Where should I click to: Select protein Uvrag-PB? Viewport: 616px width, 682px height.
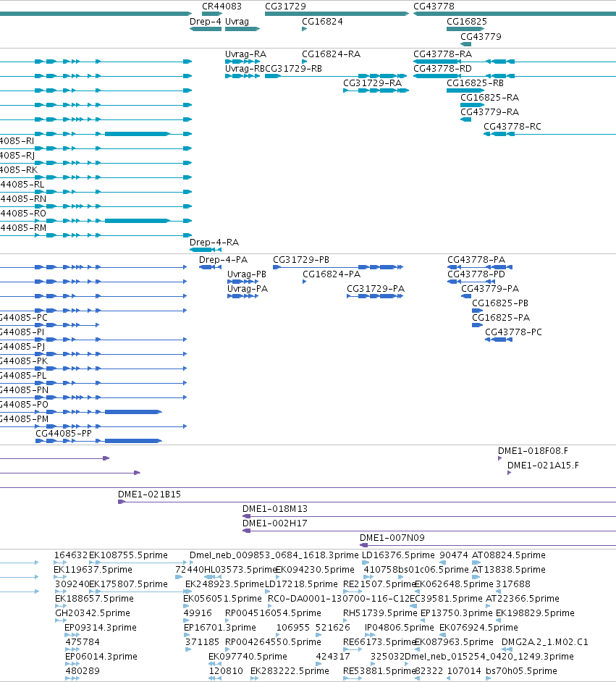tap(247, 274)
